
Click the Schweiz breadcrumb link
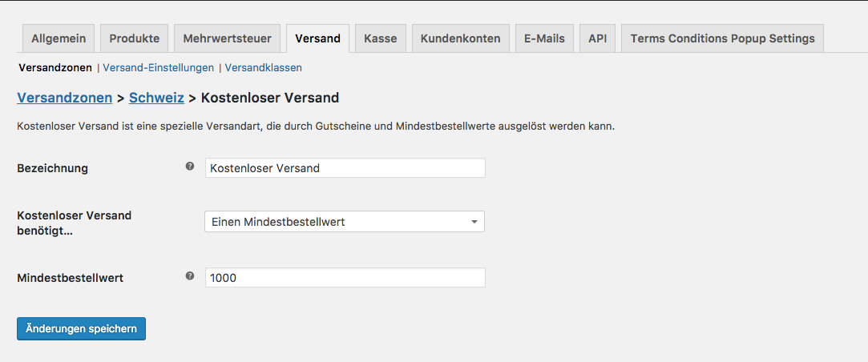pyautogui.click(x=156, y=98)
